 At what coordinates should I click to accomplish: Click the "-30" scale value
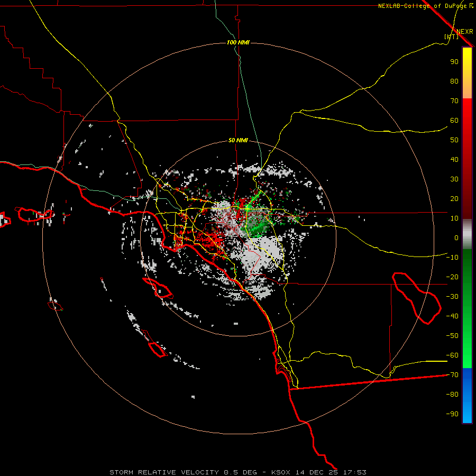(x=452, y=297)
